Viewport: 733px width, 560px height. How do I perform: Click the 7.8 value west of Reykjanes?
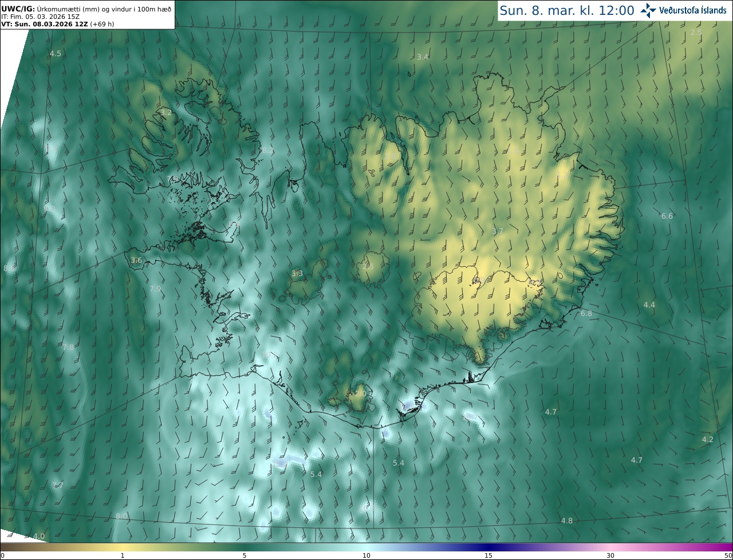coord(68,347)
